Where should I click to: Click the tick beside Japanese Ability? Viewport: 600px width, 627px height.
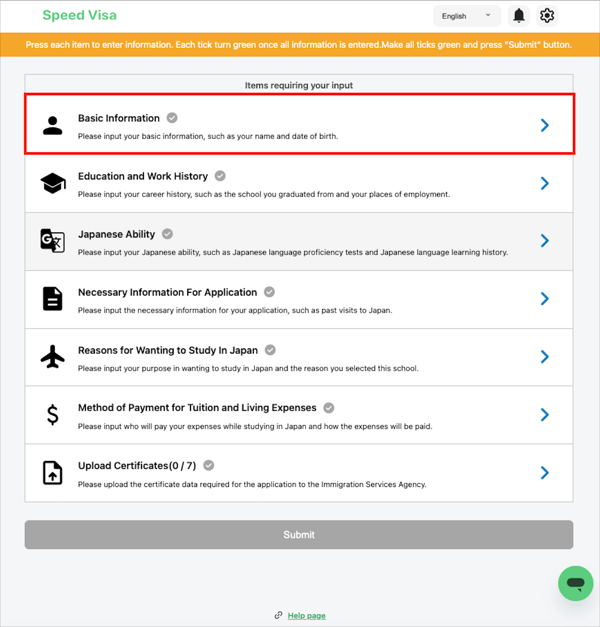167,234
